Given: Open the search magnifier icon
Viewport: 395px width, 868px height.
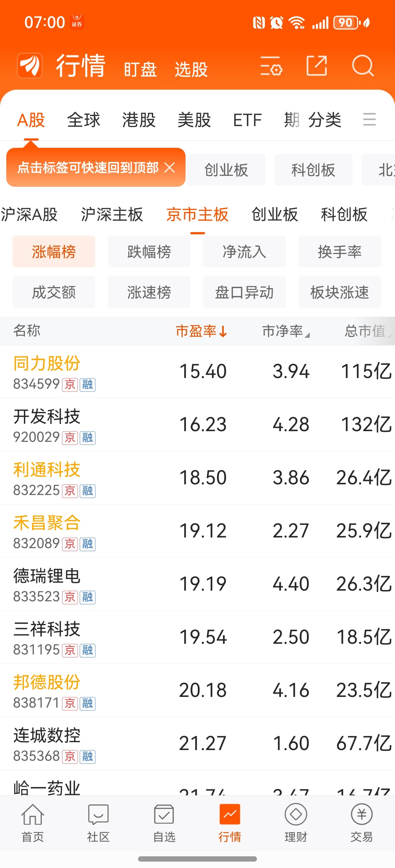Looking at the screenshot, I should coord(363,65).
